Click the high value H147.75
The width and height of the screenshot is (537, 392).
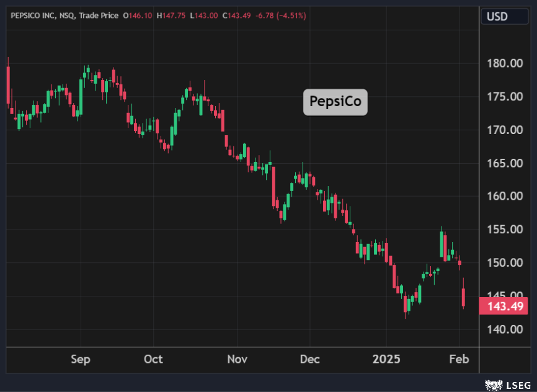171,16
